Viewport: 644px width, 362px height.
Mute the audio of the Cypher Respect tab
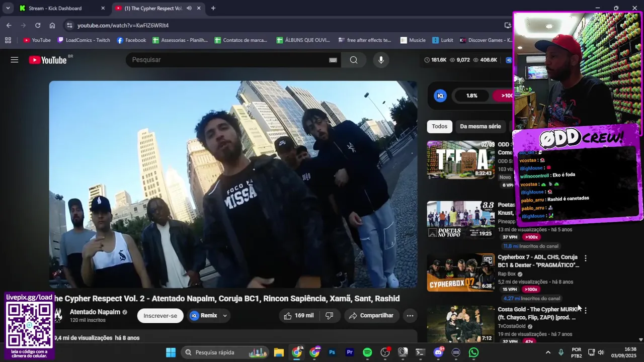point(189,8)
